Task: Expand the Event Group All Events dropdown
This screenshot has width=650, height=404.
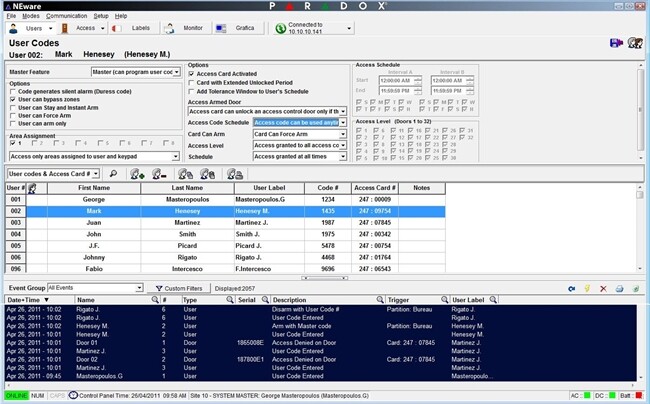Action: click(140, 288)
